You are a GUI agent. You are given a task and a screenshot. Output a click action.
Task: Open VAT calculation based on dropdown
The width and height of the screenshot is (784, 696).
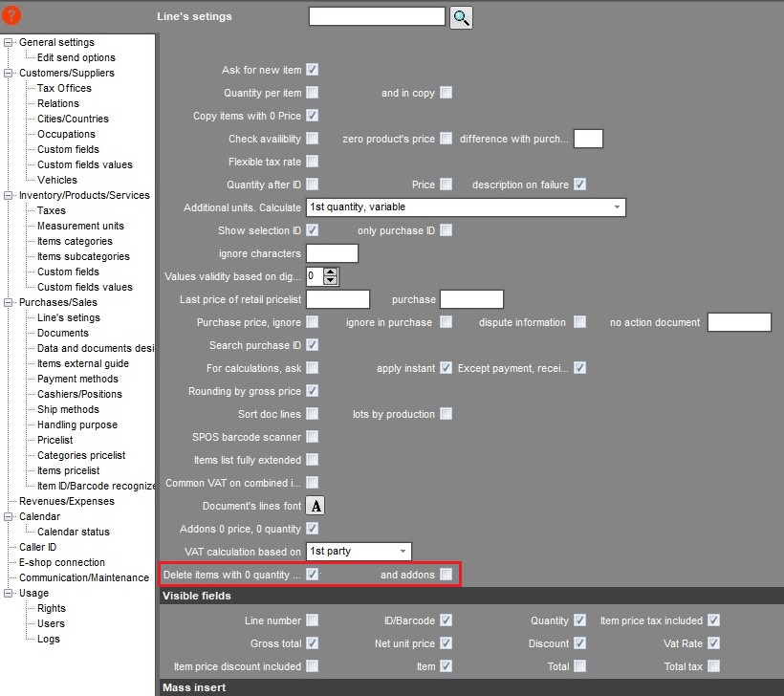coord(359,552)
